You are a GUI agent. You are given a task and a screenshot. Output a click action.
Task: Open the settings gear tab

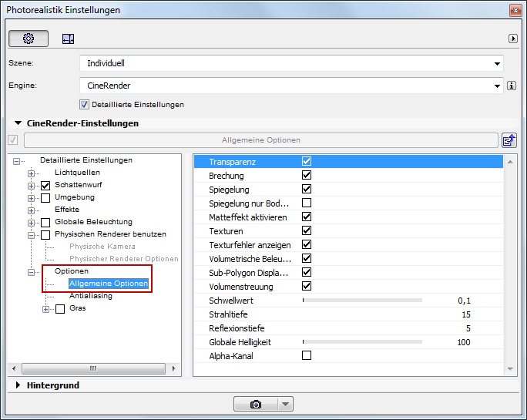pos(29,39)
